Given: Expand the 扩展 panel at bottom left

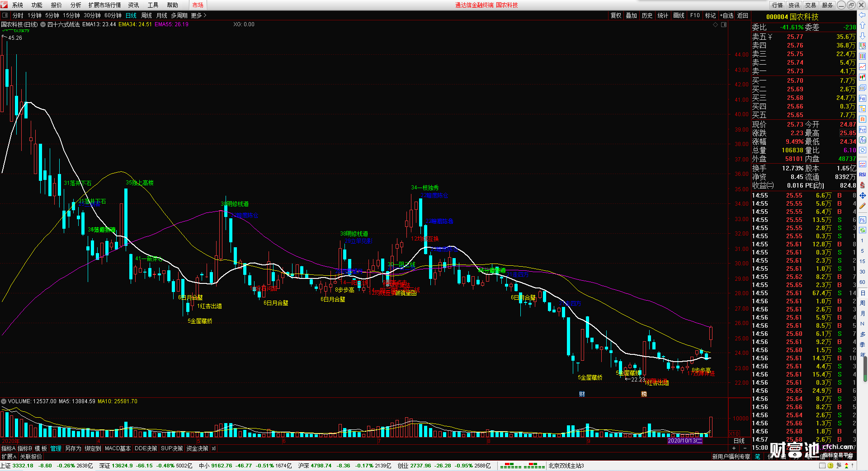Looking at the screenshot, I should click(x=9, y=457).
